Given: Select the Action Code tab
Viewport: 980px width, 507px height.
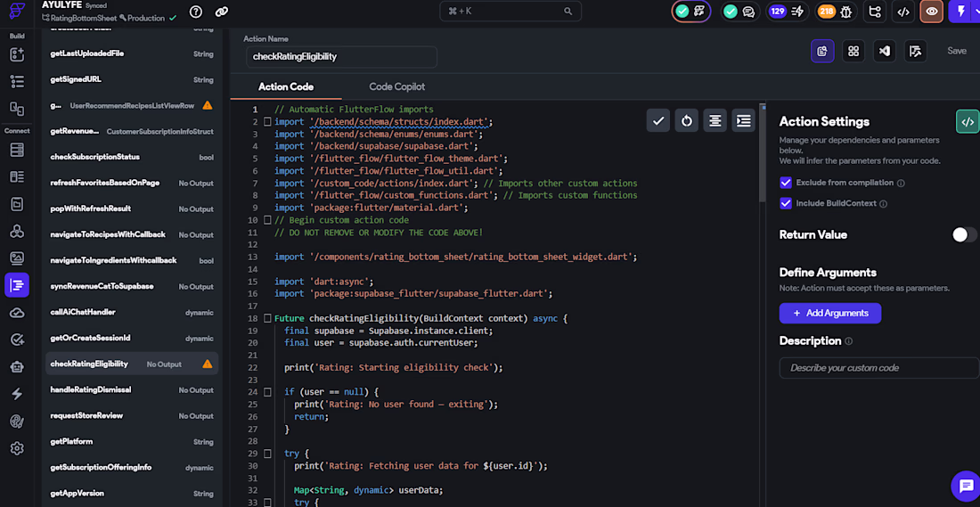Looking at the screenshot, I should [x=286, y=86].
